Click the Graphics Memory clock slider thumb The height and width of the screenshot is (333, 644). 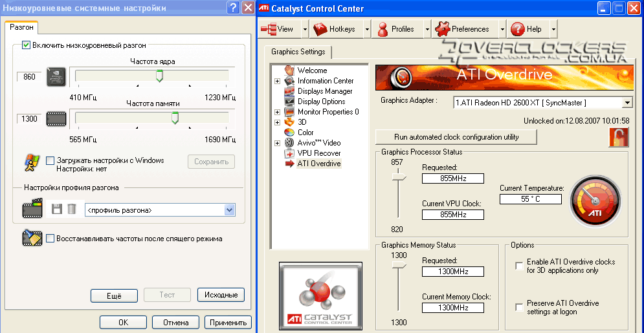[x=399, y=266]
